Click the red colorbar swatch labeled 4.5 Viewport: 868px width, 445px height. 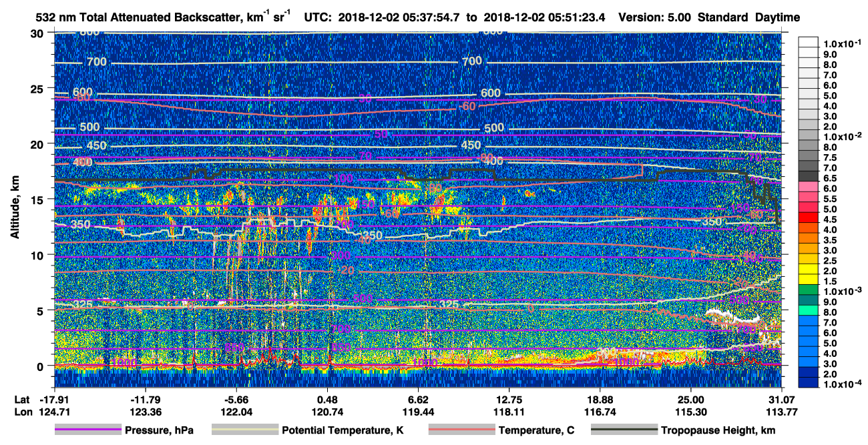pos(809,218)
